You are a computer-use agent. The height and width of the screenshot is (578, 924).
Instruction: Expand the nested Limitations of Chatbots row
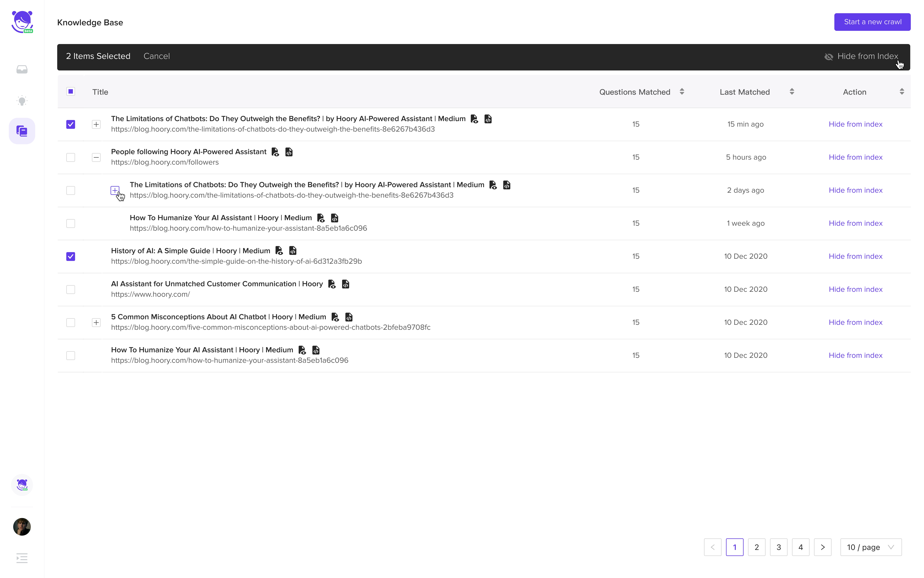click(x=115, y=190)
